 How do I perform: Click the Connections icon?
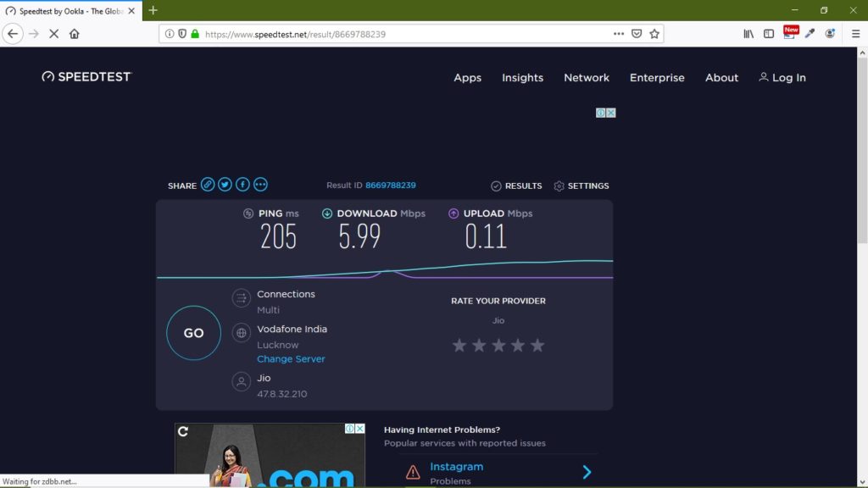point(241,298)
